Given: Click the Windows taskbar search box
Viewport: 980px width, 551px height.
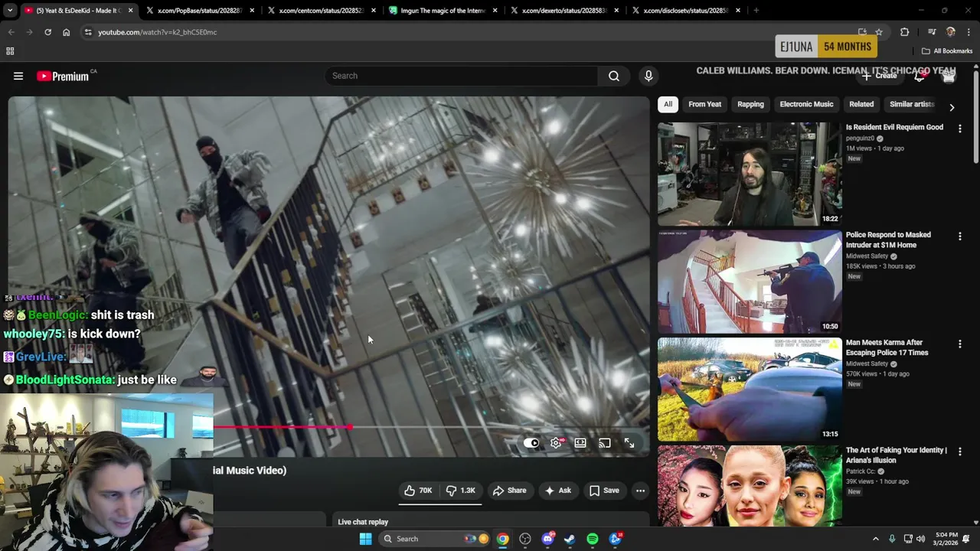Looking at the screenshot, I should [436, 539].
